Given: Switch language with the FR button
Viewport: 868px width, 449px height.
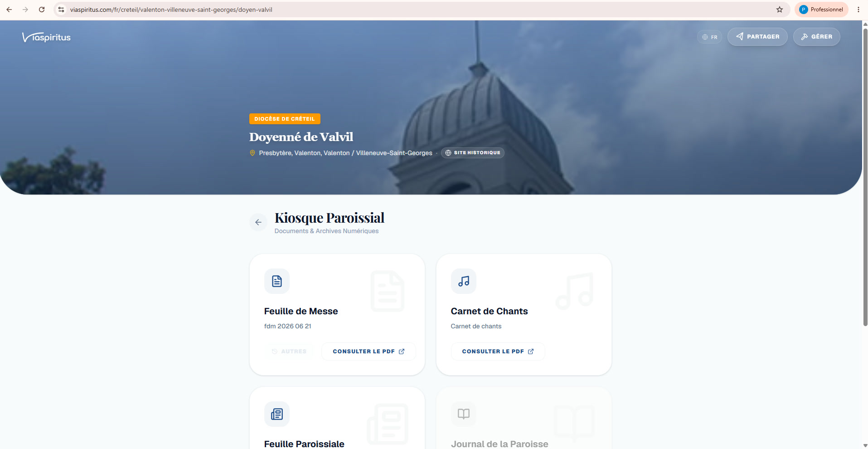Looking at the screenshot, I should point(710,37).
